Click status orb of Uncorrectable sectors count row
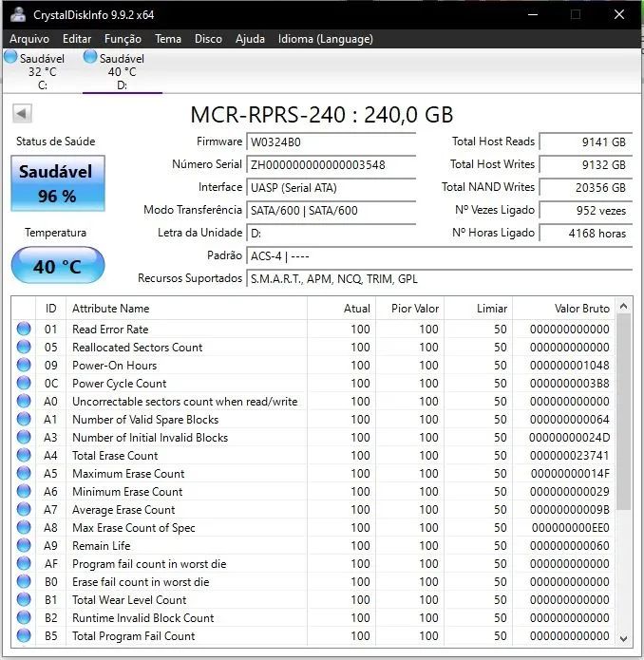This screenshot has height=660, width=644. [24, 401]
